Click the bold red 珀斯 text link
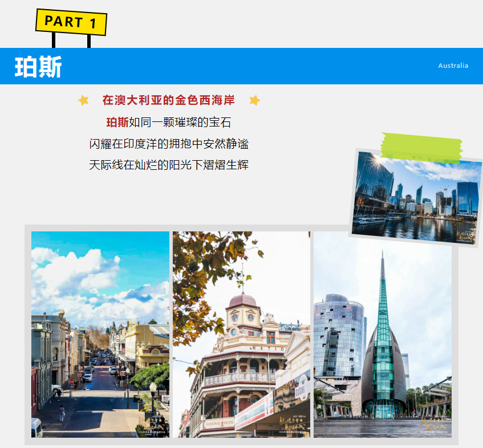Screen dimensions: 483x448 coord(118,121)
